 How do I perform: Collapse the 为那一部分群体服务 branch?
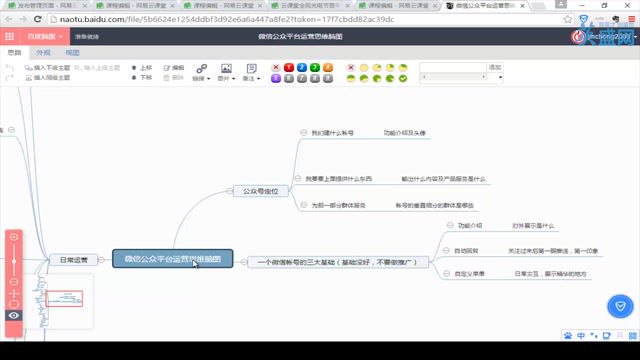tap(303, 205)
